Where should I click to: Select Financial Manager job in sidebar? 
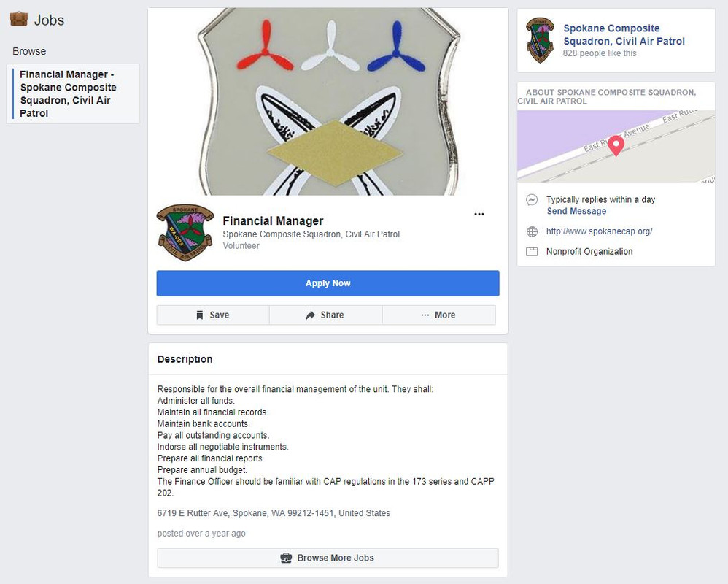73,94
